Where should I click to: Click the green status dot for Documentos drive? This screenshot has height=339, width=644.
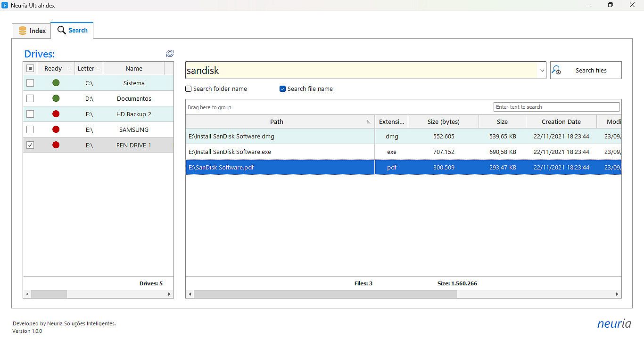pos(56,98)
